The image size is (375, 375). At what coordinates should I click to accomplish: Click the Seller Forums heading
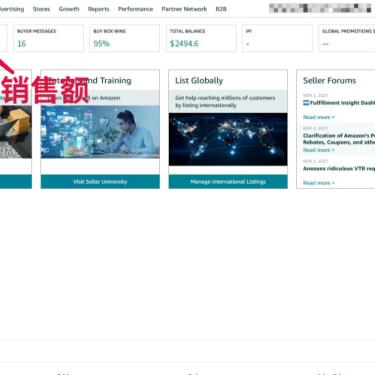(329, 81)
